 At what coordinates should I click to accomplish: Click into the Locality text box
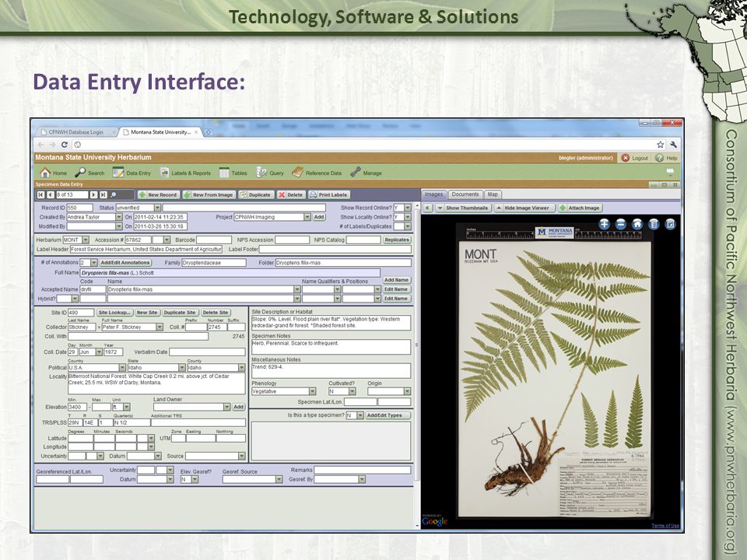pyautogui.click(x=156, y=383)
